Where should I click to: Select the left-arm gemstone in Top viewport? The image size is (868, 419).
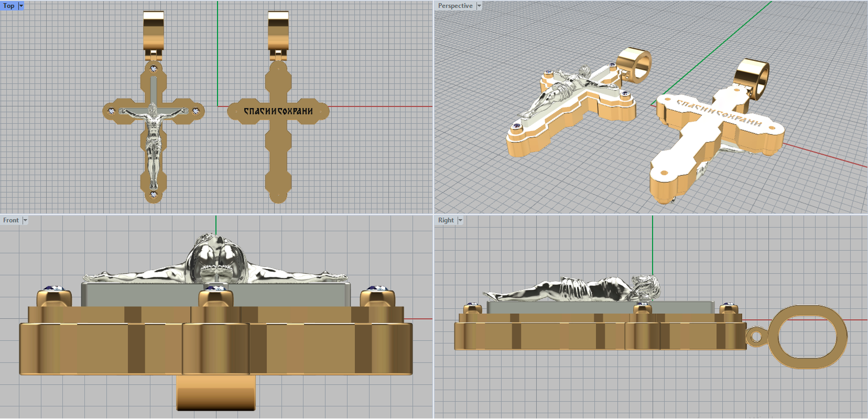click(x=112, y=111)
